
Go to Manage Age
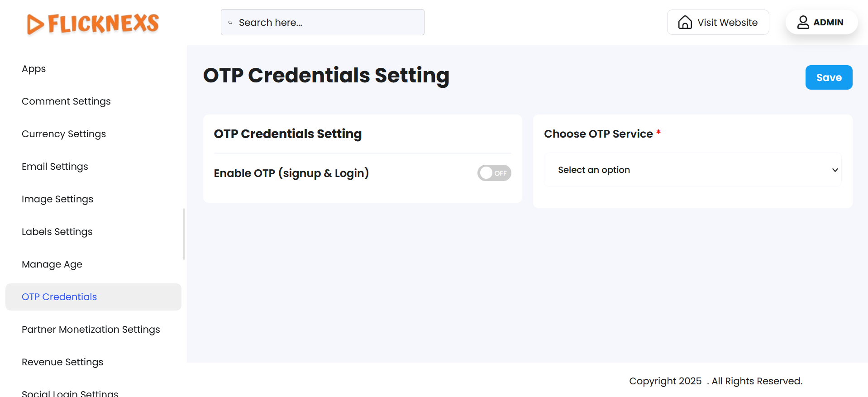[x=52, y=264]
